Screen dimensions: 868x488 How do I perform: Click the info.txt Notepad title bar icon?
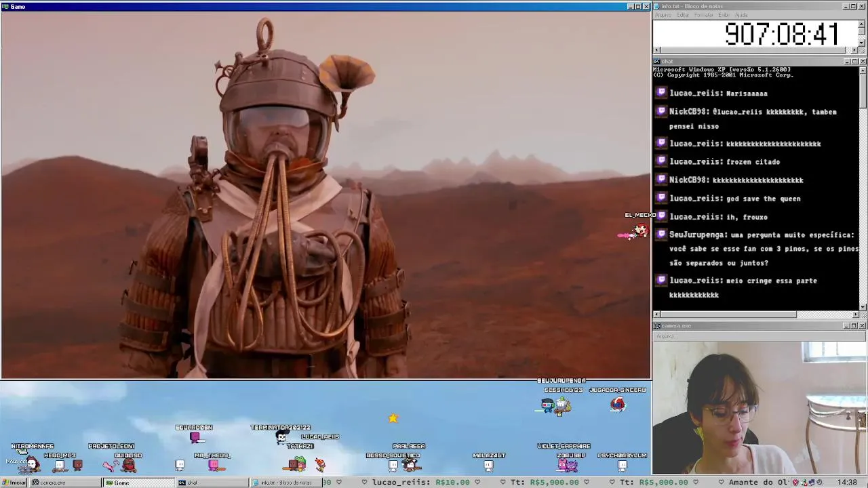pyautogui.click(x=657, y=6)
